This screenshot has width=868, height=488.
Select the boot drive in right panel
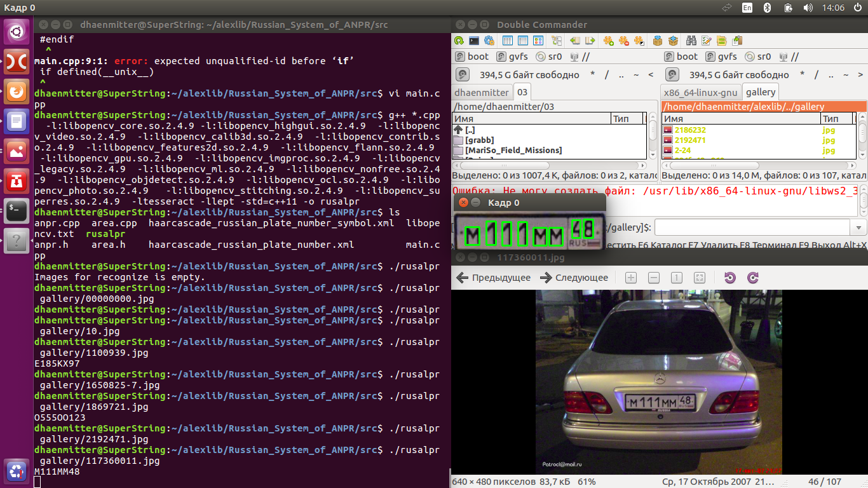[x=681, y=57]
